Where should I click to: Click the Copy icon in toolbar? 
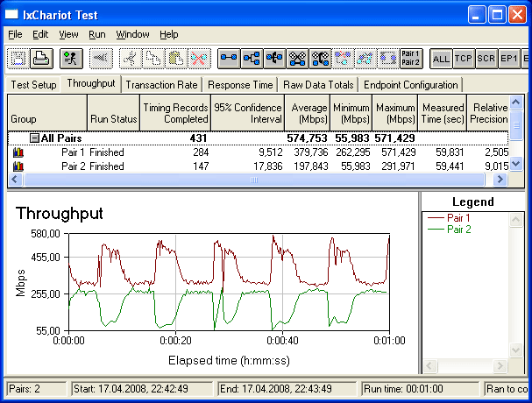click(x=153, y=59)
